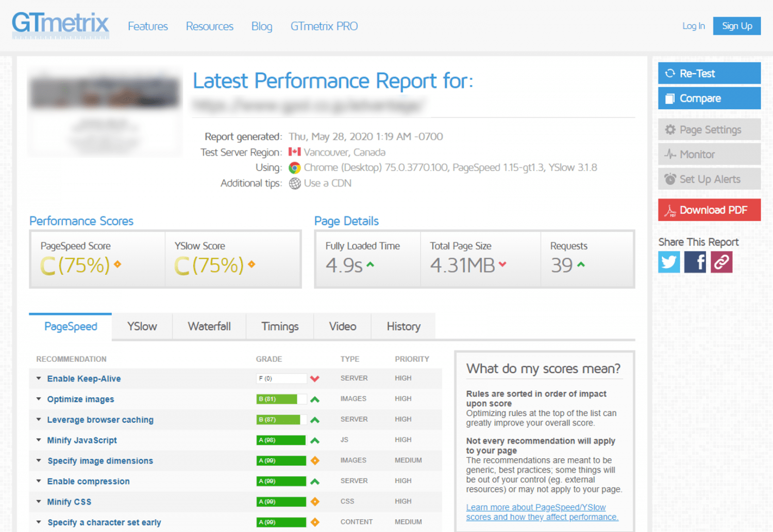This screenshot has width=773, height=532.
Task: Click orange diamond for Minify CSS
Action: tap(315, 502)
